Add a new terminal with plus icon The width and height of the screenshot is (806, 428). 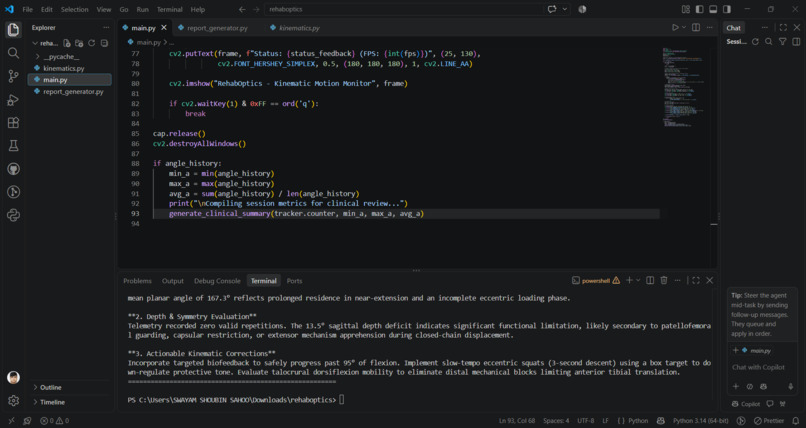tap(629, 280)
